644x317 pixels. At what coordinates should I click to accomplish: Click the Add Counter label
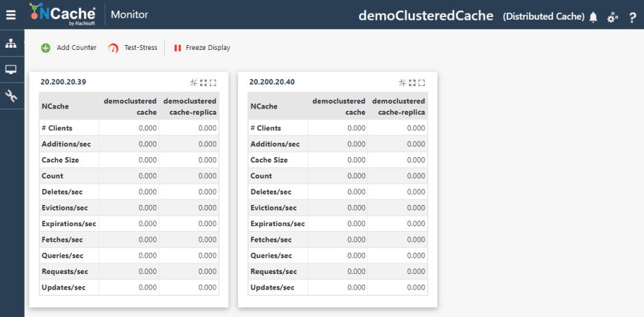click(77, 48)
